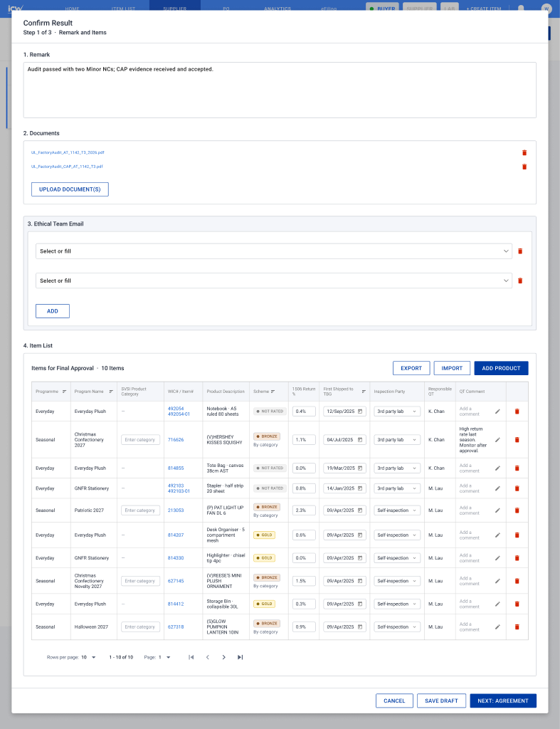The width and height of the screenshot is (560, 729).
Task: Edit QT comment for HERSHEY KISSES SQUISHY
Action: [497, 440]
